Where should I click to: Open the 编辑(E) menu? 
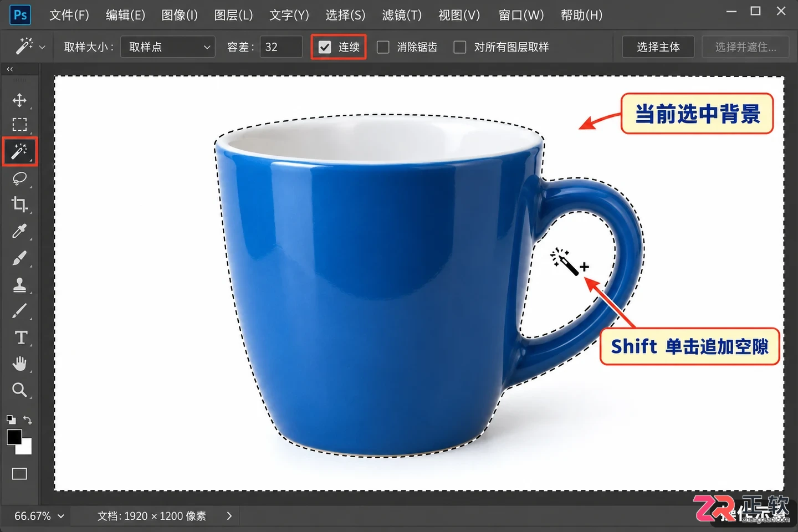click(x=126, y=15)
